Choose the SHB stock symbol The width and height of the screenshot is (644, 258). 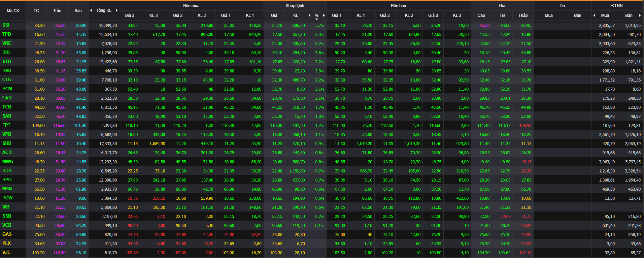[x=7, y=143]
